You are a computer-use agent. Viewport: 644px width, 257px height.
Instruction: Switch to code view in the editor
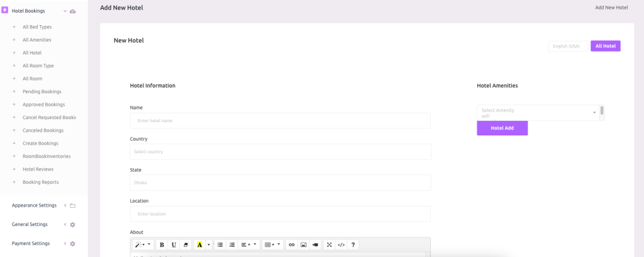tap(341, 244)
